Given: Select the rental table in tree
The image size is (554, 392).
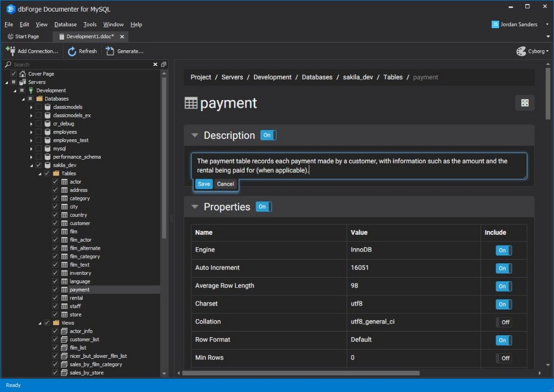Looking at the screenshot, I should coord(76,298).
